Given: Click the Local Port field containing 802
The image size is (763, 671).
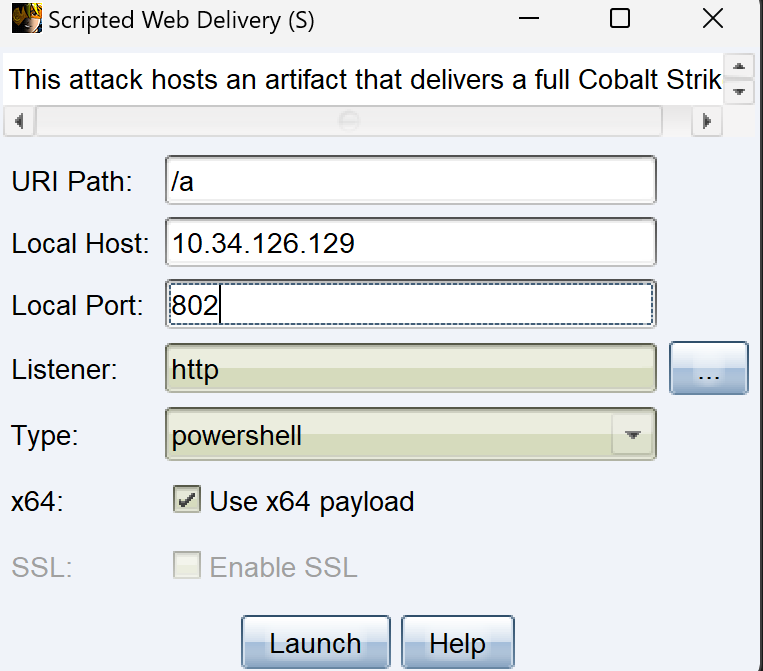Looking at the screenshot, I should tap(411, 304).
